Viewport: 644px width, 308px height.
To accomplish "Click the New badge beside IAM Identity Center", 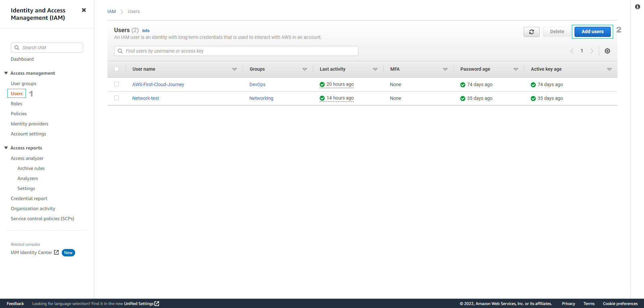I will point(68,253).
